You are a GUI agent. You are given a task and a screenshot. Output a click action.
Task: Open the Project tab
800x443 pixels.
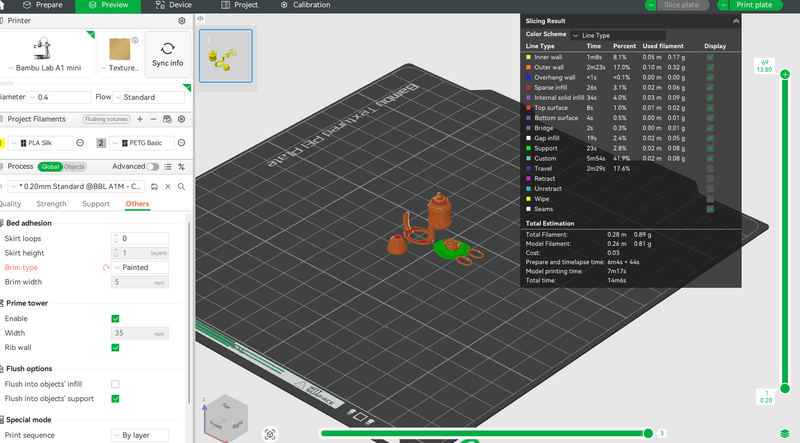click(x=239, y=5)
